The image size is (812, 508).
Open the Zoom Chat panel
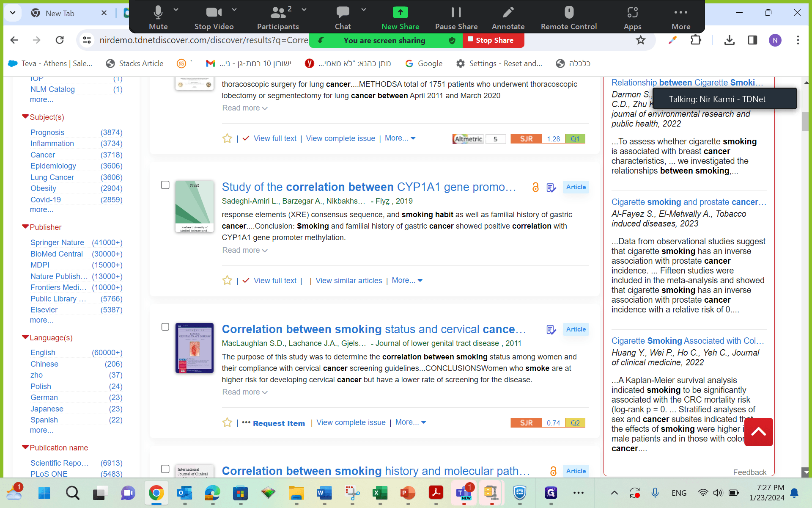click(x=343, y=18)
